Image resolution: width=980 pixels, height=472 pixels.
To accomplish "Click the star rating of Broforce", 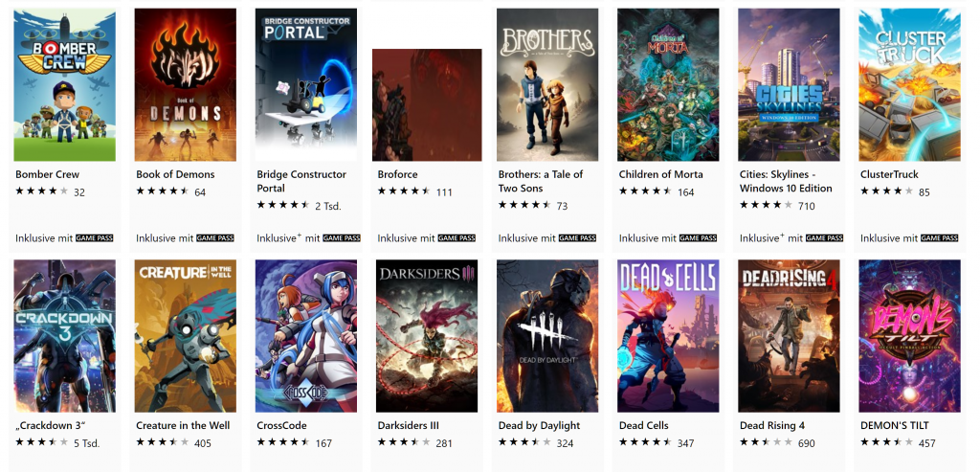I will click(x=404, y=191).
